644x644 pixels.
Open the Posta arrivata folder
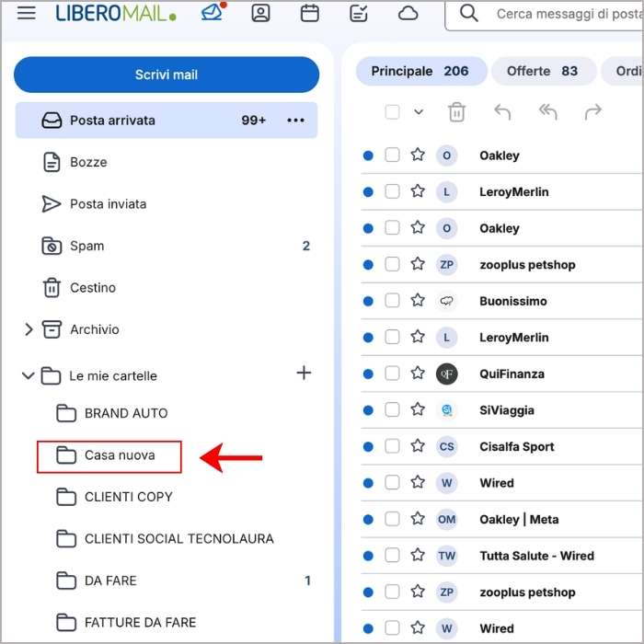pyautogui.click(x=167, y=121)
